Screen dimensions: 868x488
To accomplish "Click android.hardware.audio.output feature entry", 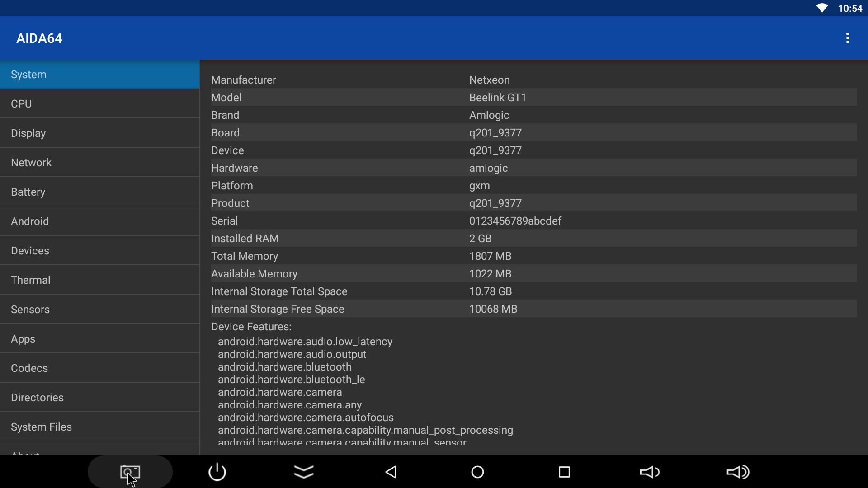I will pos(292,354).
